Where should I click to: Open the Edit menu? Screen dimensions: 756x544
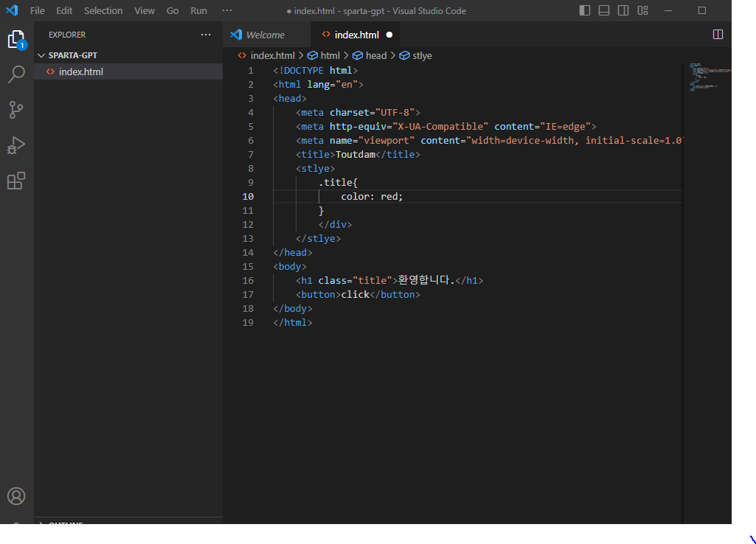64,10
